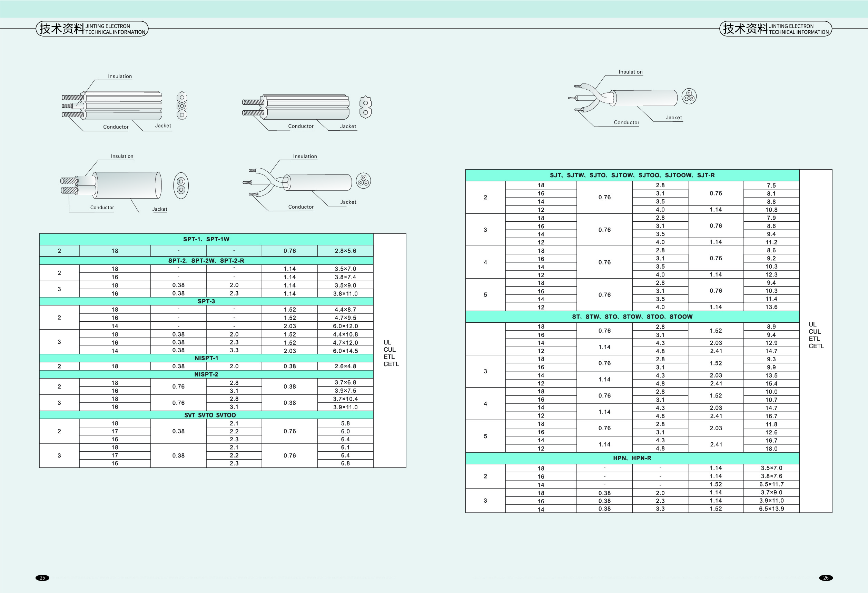Click the SJT、SJTW、SJTO section header
The width and height of the screenshot is (868, 593).
pos(632,175)
